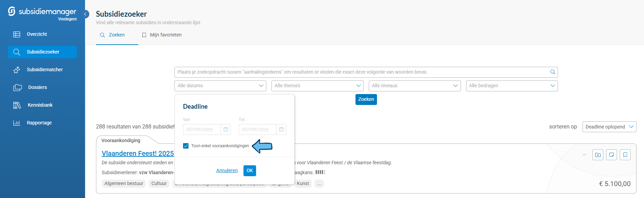Screen dimensions: 644x198
Task: Open the 'Alle niveaus' dropdown
Action: pos(415,86)
